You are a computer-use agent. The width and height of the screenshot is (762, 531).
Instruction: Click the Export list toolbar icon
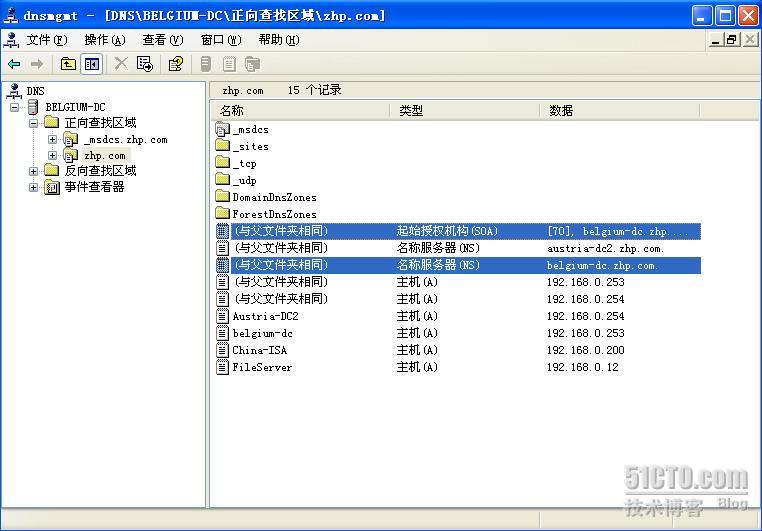coord(145,64)
